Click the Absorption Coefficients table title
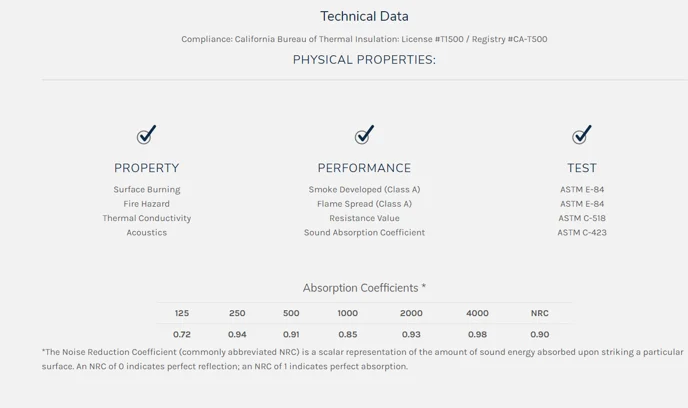Screen dimensions: 688x408 (364, 288)
